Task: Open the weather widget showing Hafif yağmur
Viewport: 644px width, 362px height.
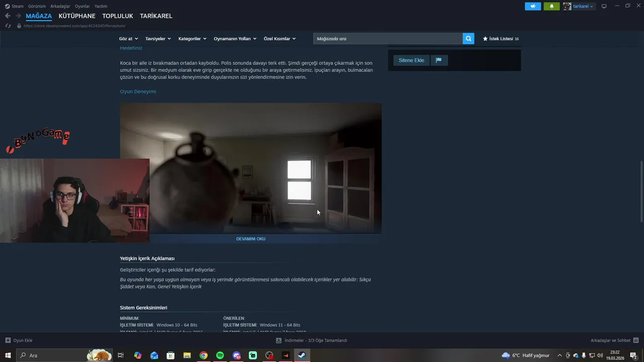Action: pos(525,355)
